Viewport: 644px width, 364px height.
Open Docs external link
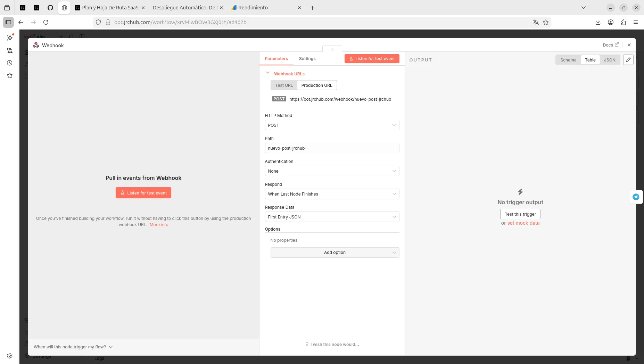611,45
